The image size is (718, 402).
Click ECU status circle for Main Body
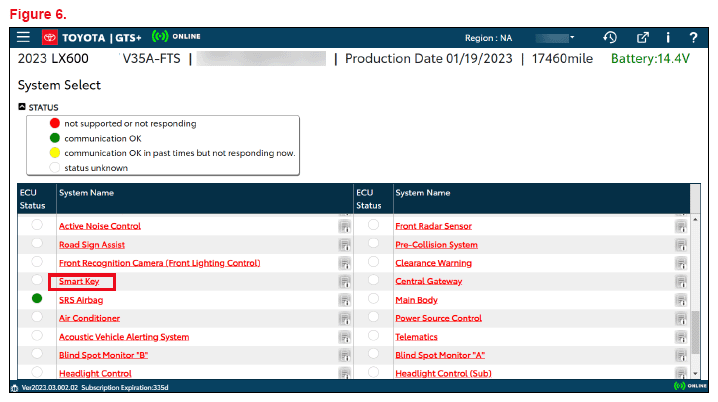click(374, 299)
